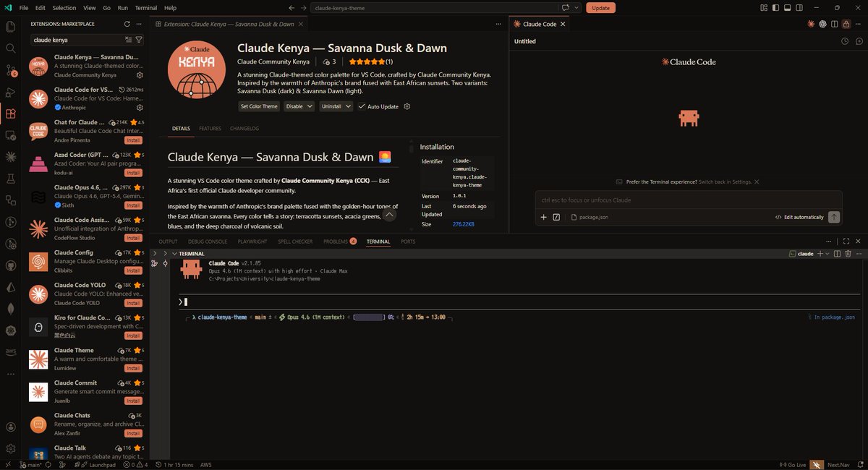Open extension settings gear beside Auto Update

tap(407, 106)
